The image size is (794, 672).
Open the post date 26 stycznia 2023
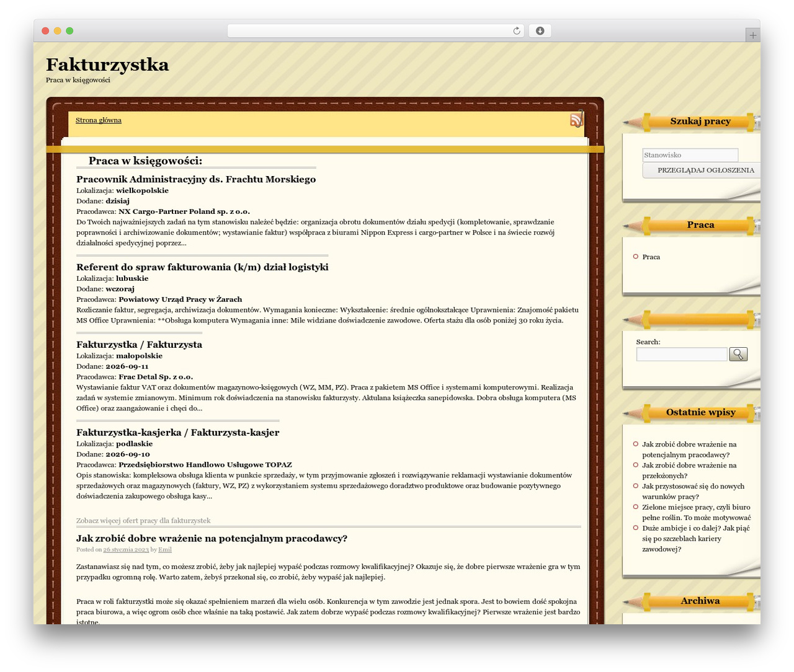126,549
